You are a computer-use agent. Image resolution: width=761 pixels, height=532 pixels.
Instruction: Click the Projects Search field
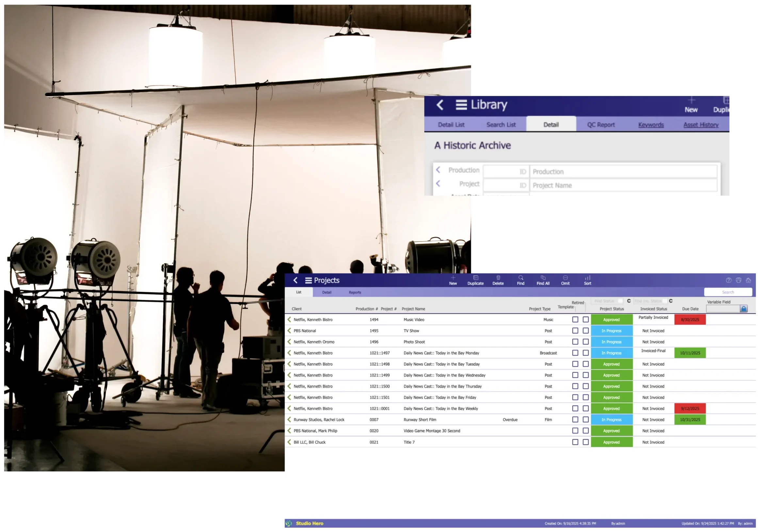point(728,292)
